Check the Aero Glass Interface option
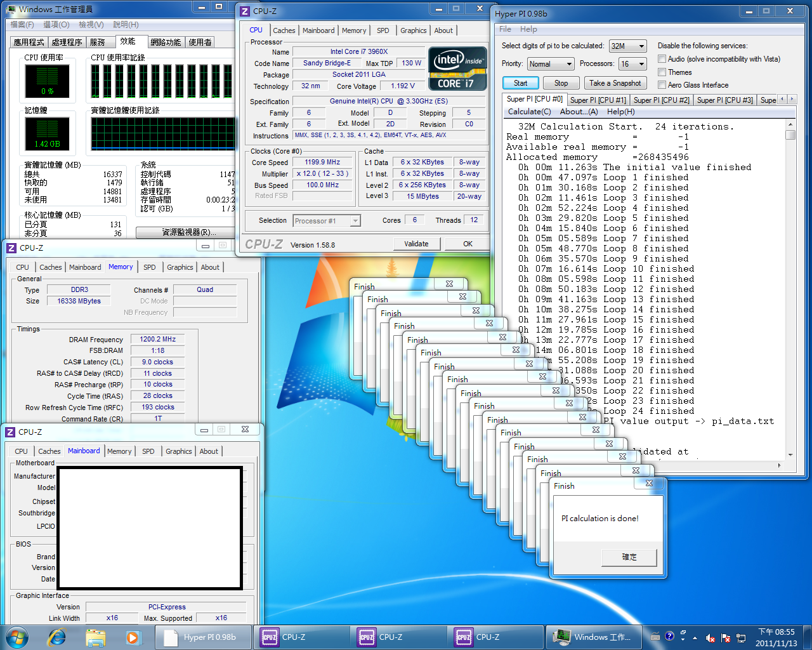The width and height of the screenshot is (812, 650). point(662,85)
